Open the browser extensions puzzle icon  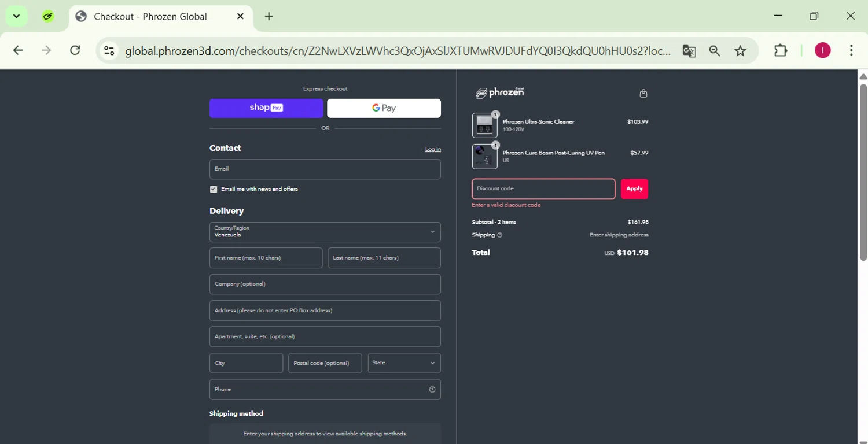click(x=781, y=51)
